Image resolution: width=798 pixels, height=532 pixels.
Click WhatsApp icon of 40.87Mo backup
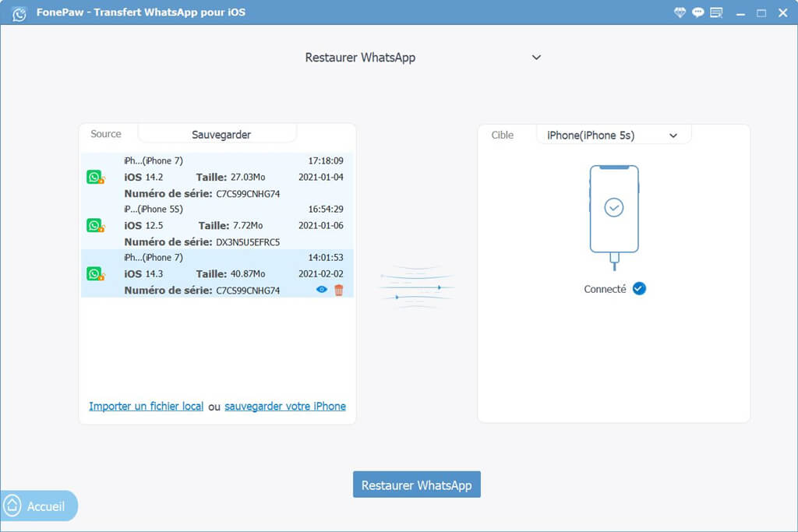click(x=95, y=273)
